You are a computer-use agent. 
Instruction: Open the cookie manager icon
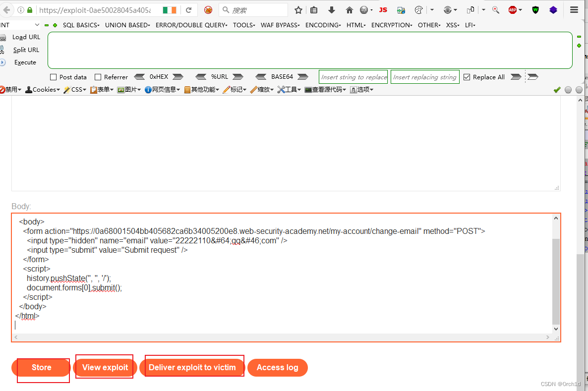pyautogui.click(x=419, y=10)
